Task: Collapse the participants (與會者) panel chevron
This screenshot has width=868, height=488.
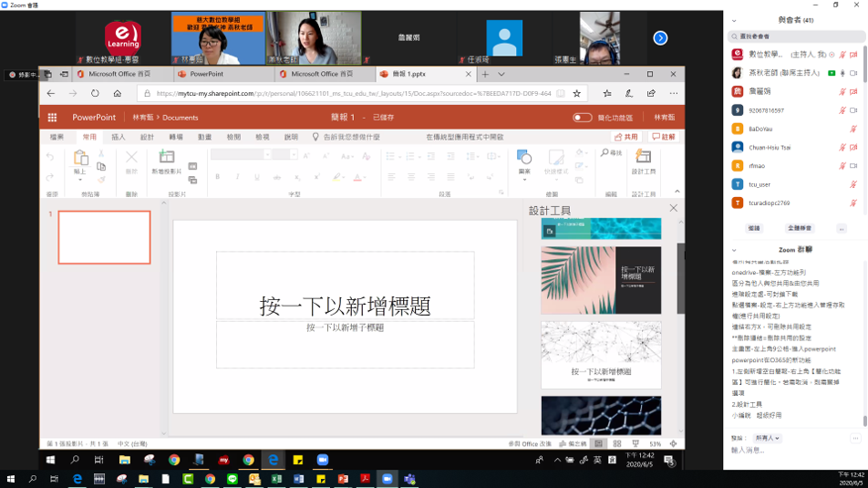Action: pyautogui.click(x=735, y=17)
